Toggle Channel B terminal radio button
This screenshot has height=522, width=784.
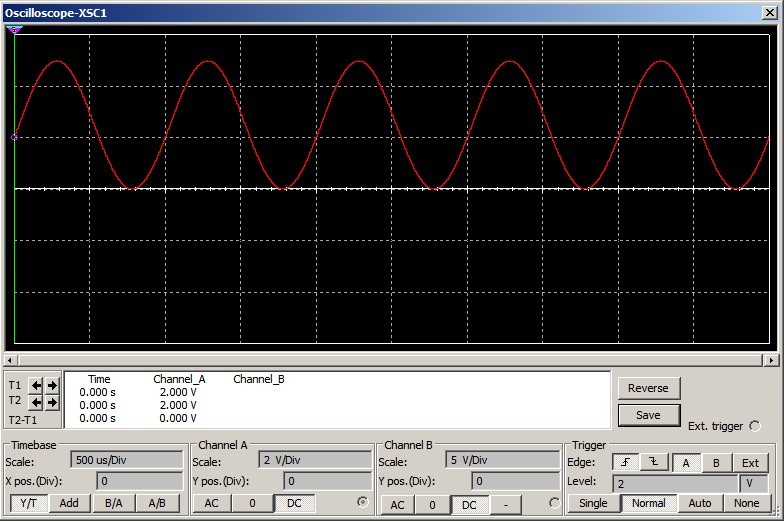pyautogui.click(x=555, y=503)
